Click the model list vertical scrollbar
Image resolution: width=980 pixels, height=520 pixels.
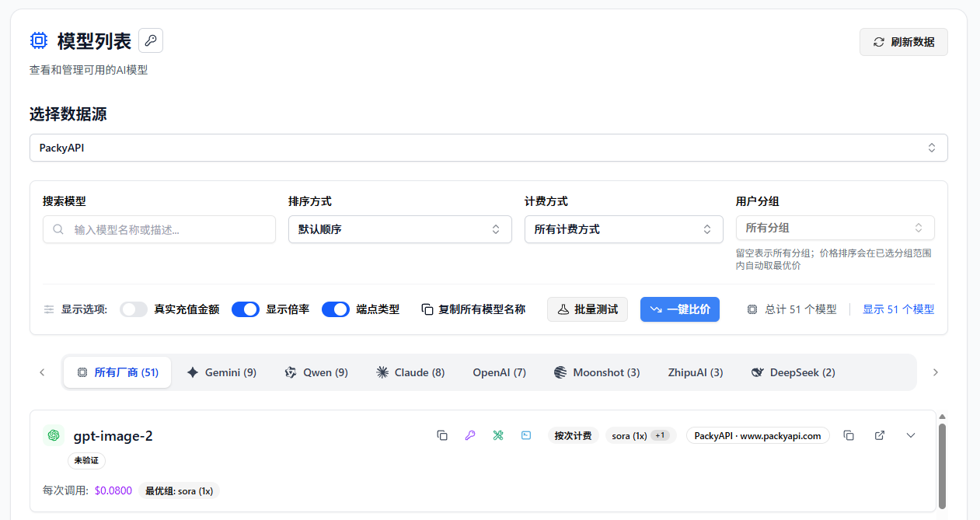942,466
